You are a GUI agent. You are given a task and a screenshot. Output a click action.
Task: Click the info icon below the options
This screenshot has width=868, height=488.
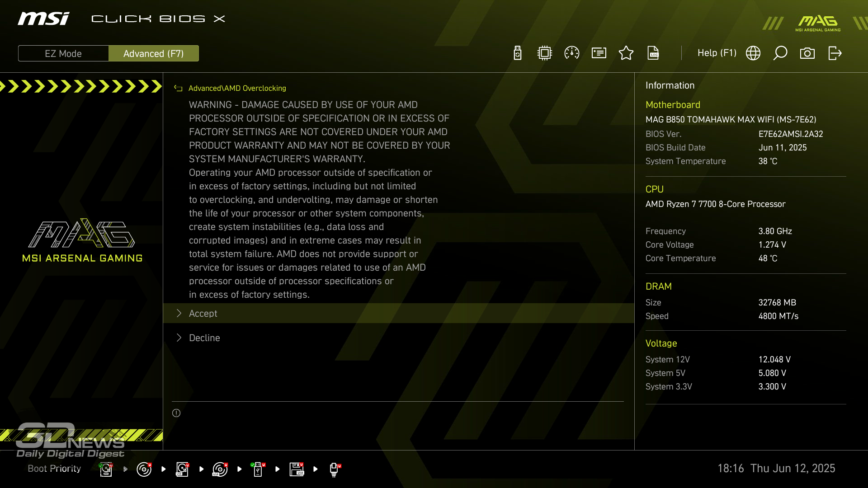pyautogui.click(x=176, y=413)
